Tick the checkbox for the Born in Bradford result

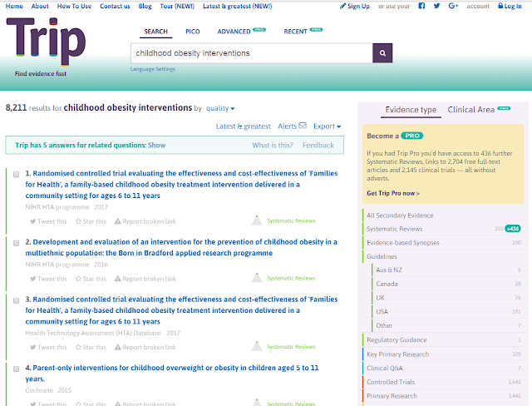[x=16, y=243]
